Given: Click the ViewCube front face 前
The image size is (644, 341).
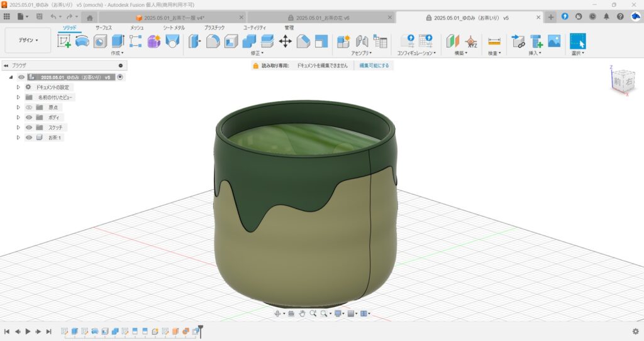Looking at the screenshot, I should point(616,82).
